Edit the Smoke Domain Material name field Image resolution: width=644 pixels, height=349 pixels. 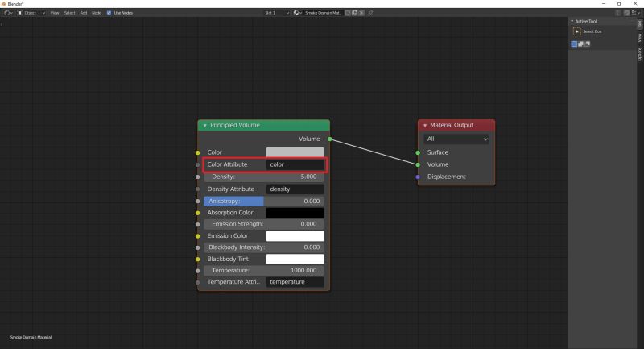point(324,13)
